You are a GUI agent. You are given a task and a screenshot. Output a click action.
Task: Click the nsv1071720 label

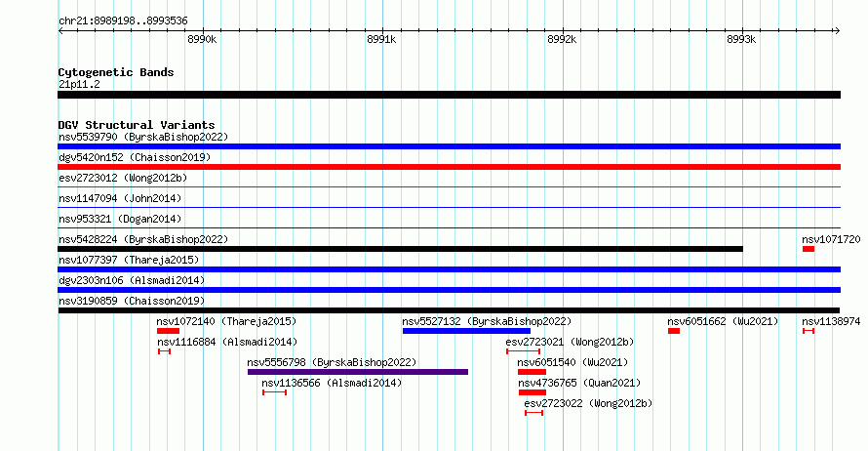click(x=831, y=239)
